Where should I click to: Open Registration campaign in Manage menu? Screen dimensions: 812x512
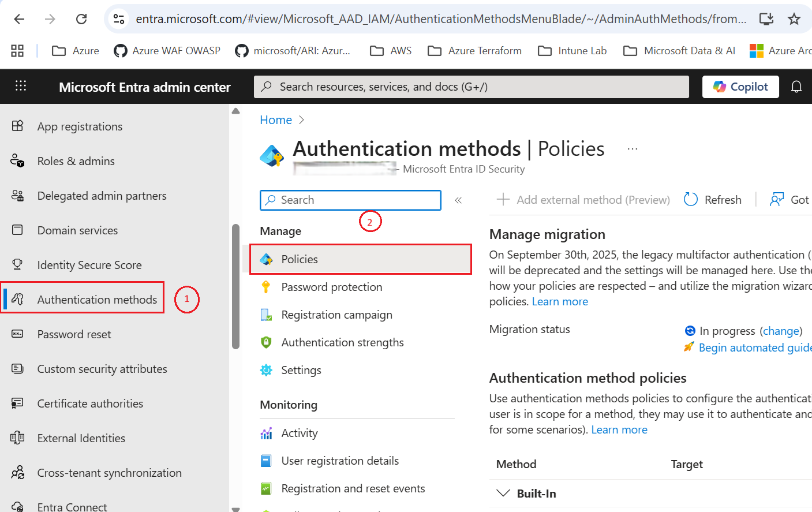(336, 315)
